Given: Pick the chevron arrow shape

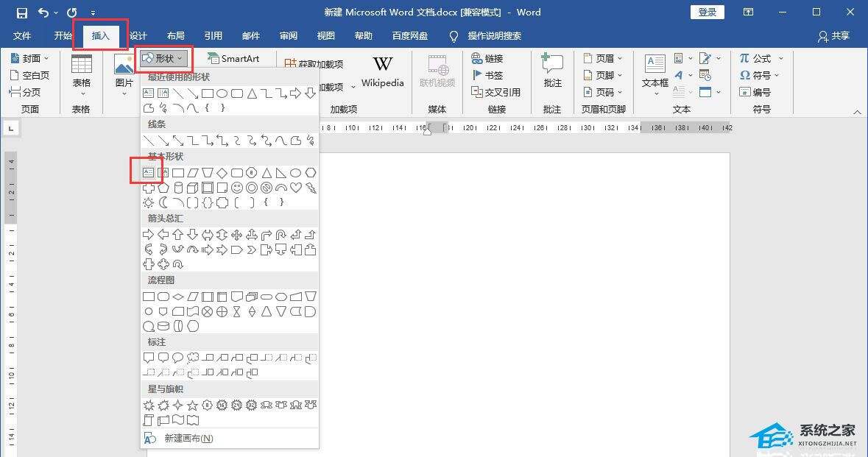Looking at the screenshot, I should [252, 249].
